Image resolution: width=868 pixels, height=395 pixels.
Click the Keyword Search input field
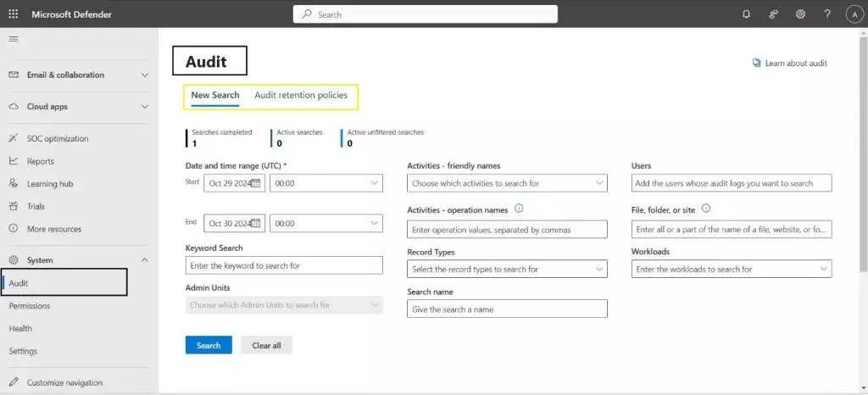click(x=284, y=265)
